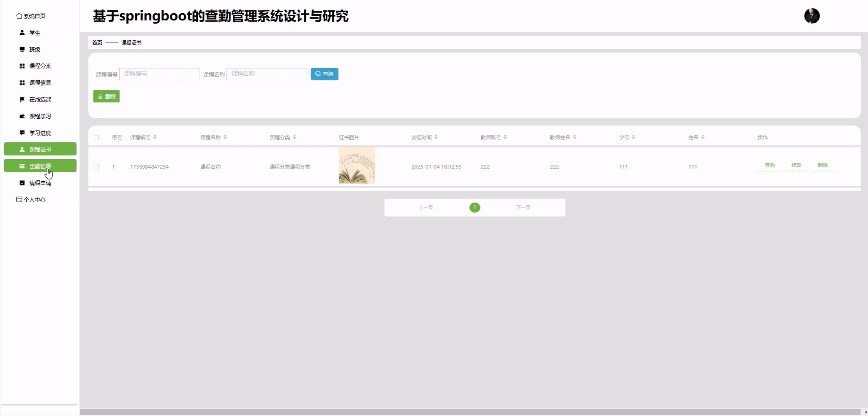The height and width of the screenshot is (416, 868).
Task: Click the card icon beside 个人中心
Action: coord(19,200)
